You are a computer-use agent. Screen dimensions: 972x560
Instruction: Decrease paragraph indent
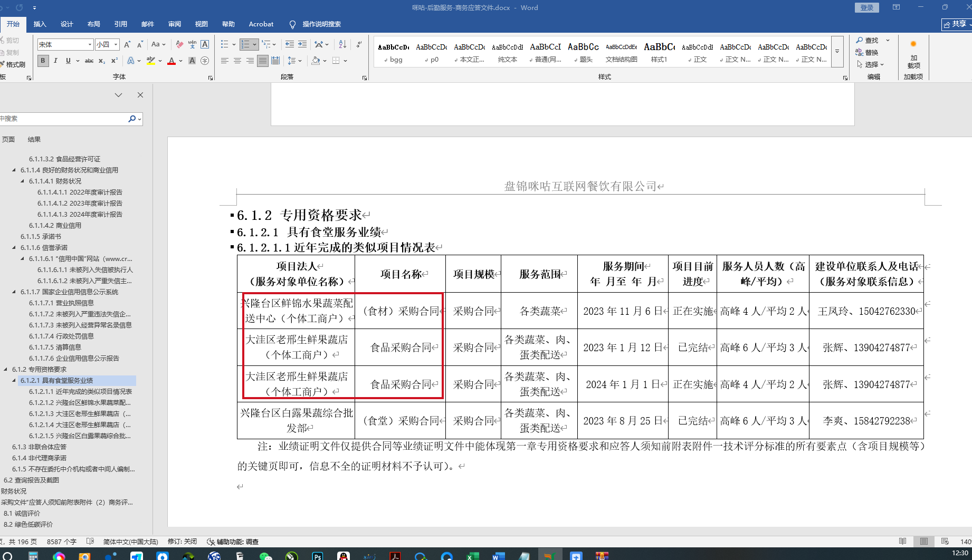click(290, 45)
